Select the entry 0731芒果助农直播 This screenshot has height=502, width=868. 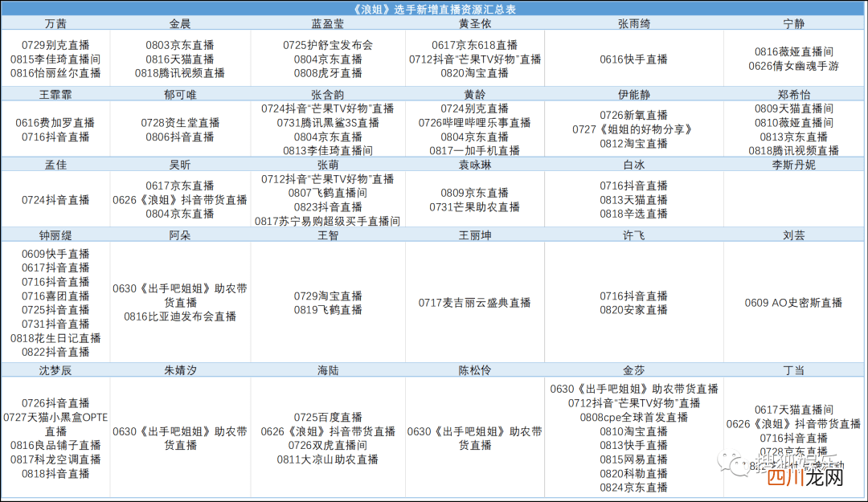(x=475, y=207)
